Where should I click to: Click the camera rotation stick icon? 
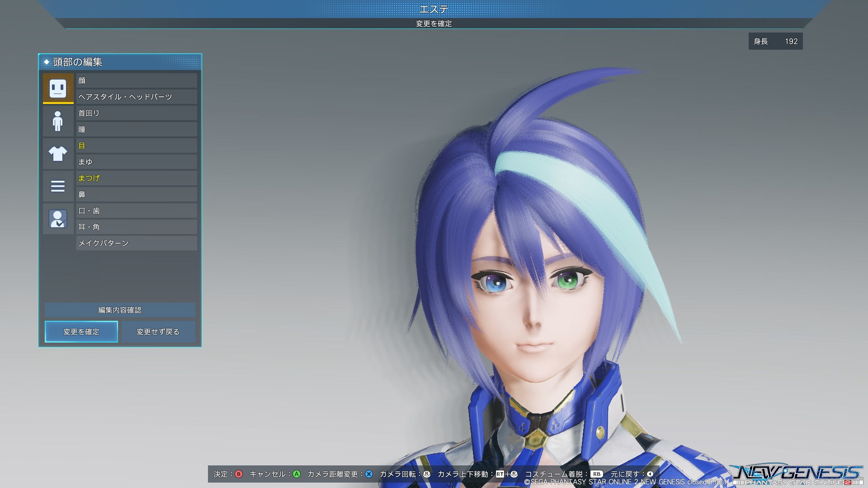pos(426,474)
